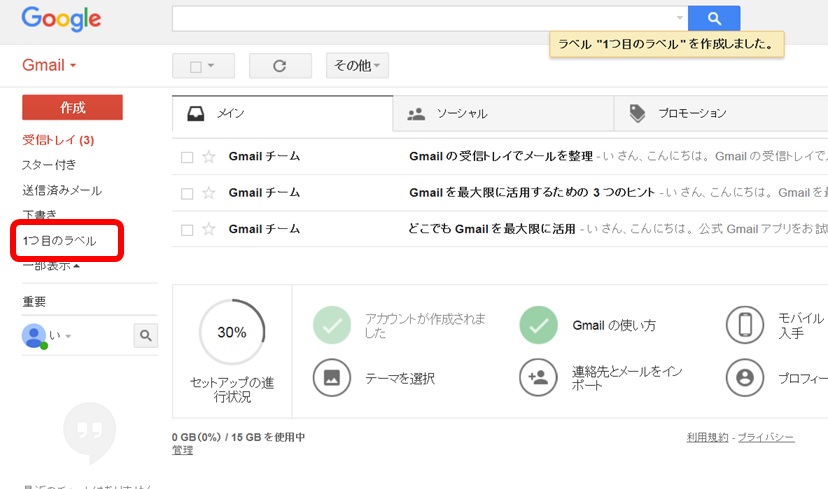Click the red 作成 compose button
Image resolution: width=828 pixels, height=489 pixels.
click(x=72, y=107)
